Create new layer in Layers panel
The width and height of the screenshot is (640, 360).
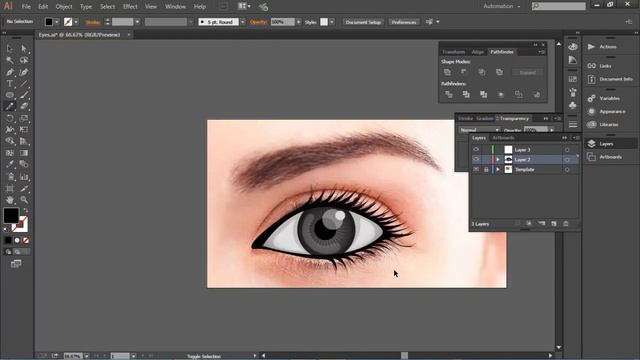point(554,224)
